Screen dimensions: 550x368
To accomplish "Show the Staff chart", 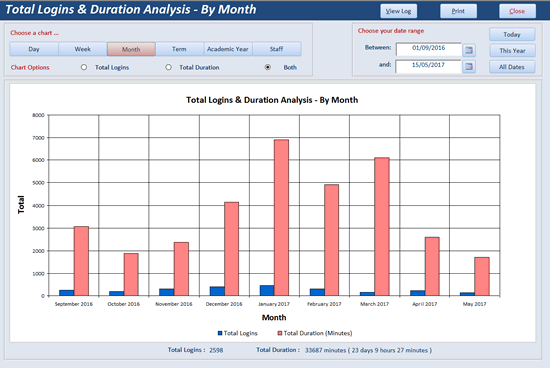I will 277,49.
